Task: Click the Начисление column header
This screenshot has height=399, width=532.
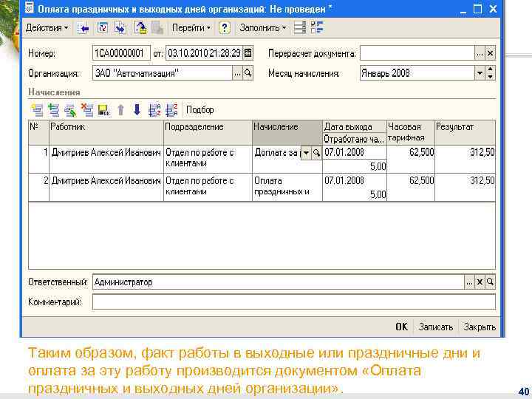Action: (x=287, y=132)
